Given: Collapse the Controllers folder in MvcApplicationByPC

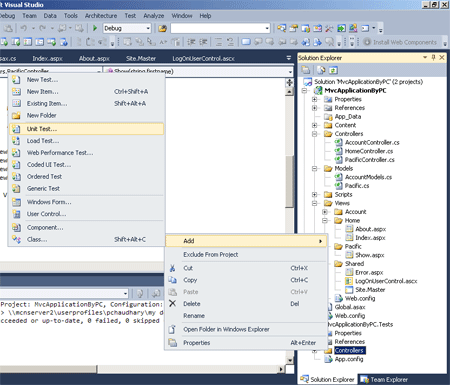Looking at the screenshot, I should tap(314, 134).
